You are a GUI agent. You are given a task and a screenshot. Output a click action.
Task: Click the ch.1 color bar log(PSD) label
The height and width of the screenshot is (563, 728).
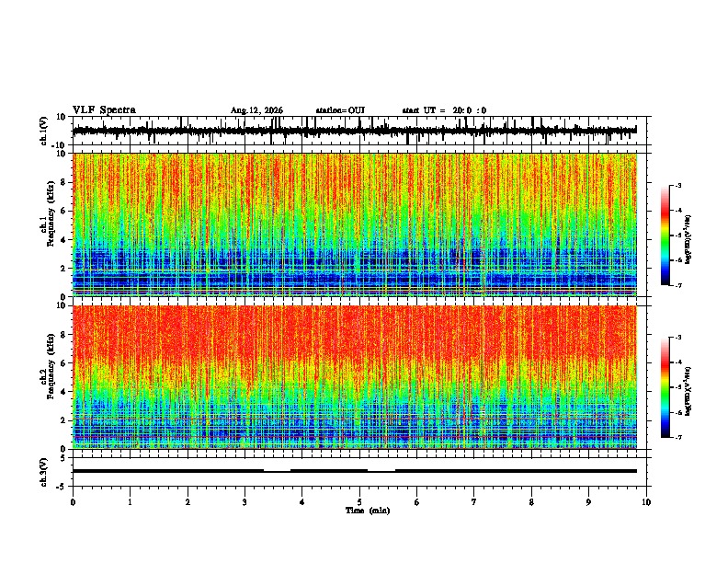click(688, 240)
